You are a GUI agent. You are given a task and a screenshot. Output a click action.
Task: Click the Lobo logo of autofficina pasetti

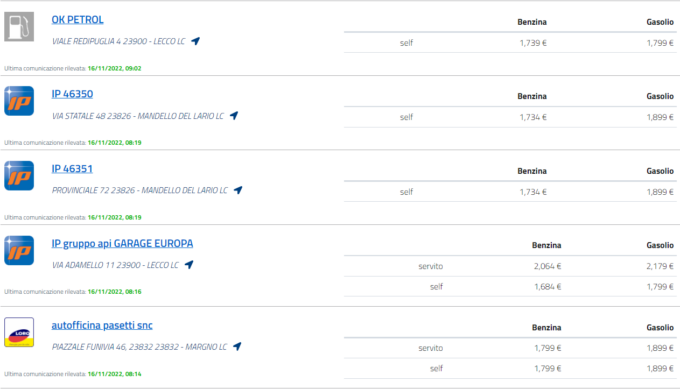tap(19, 332)
